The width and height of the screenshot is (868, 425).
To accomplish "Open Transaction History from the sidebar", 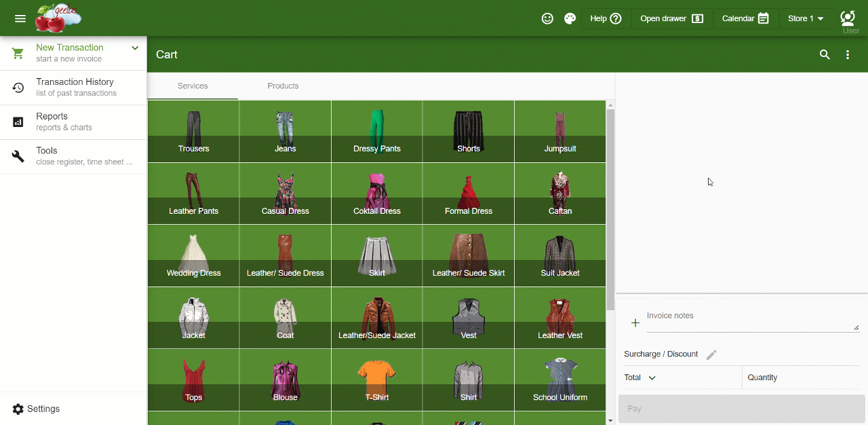I will pos(73,88).
